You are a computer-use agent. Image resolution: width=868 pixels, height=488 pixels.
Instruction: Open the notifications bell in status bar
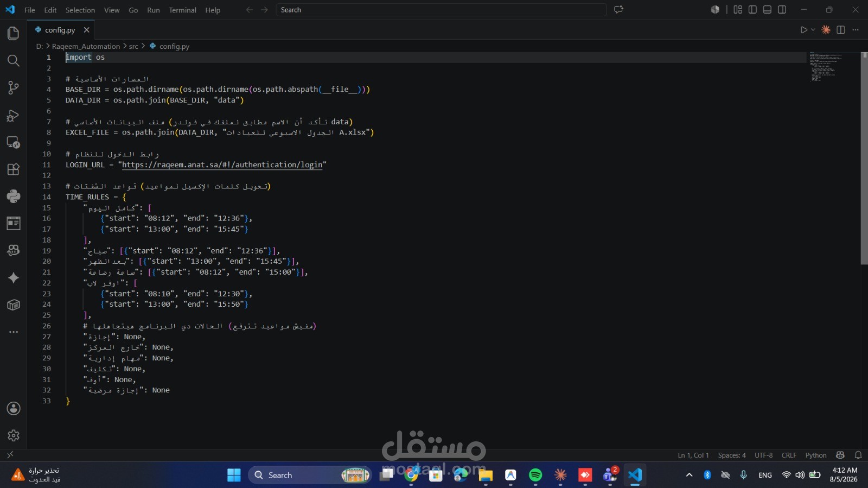pos(858,455)
